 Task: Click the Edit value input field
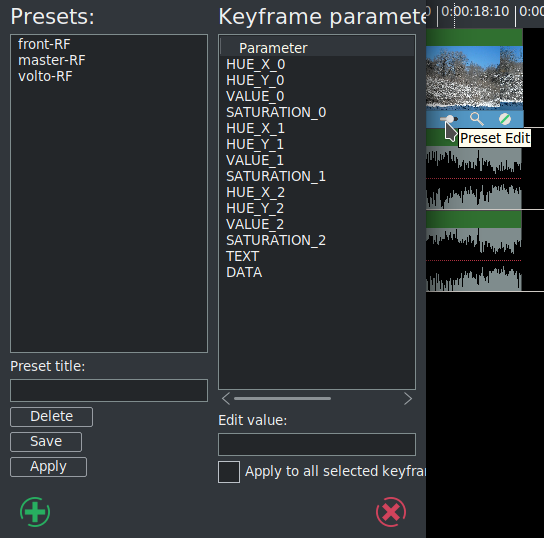pyautogui.click(x=317, y=444)
